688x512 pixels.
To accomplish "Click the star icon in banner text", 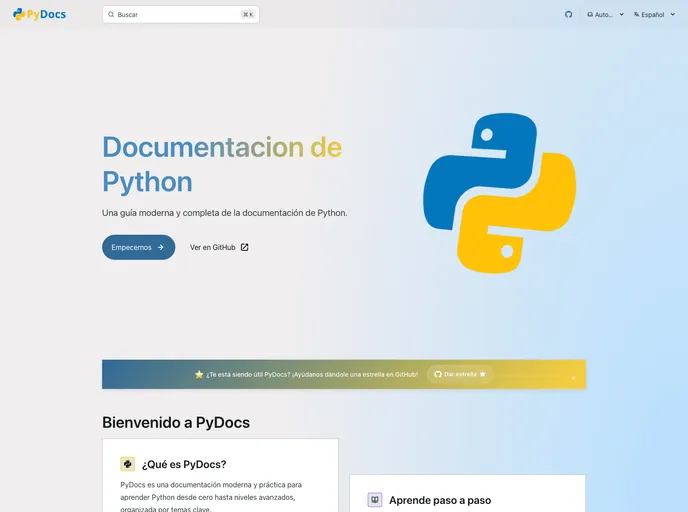I will [x=199, y=374].
